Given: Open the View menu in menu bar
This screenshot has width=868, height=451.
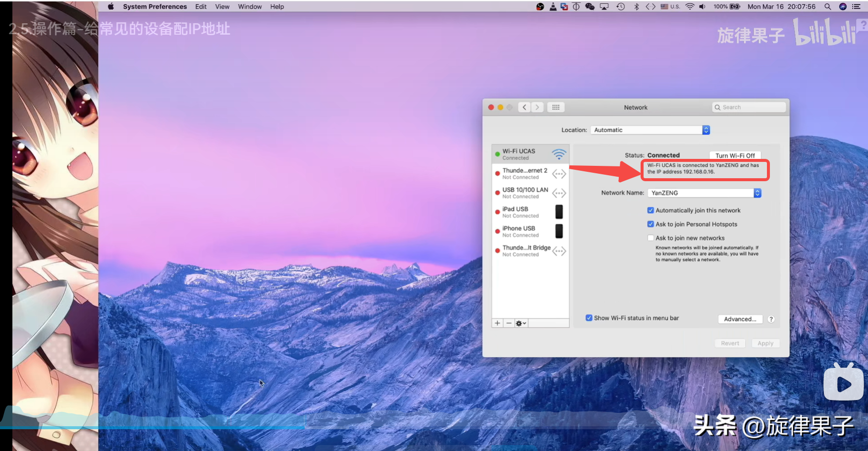Looking at the screenshot, I should pyautogui.click(x=222, y=7).
